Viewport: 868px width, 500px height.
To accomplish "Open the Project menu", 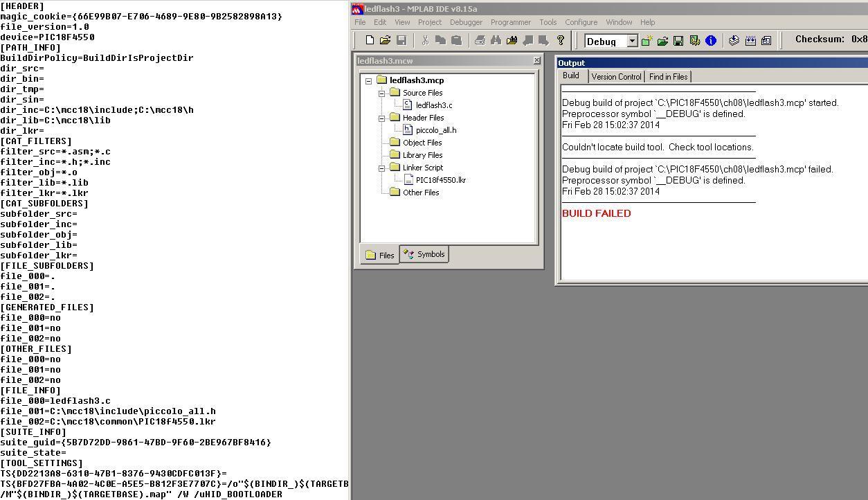I will point(430,22).
